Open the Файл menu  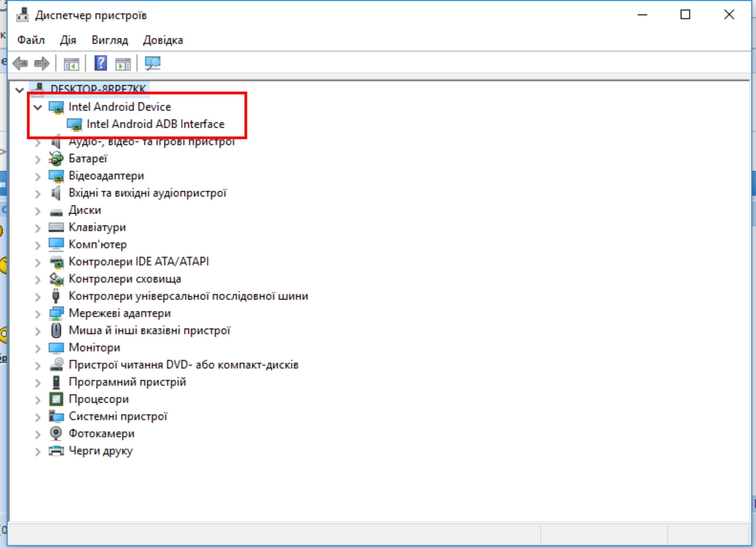coord(31,40)
